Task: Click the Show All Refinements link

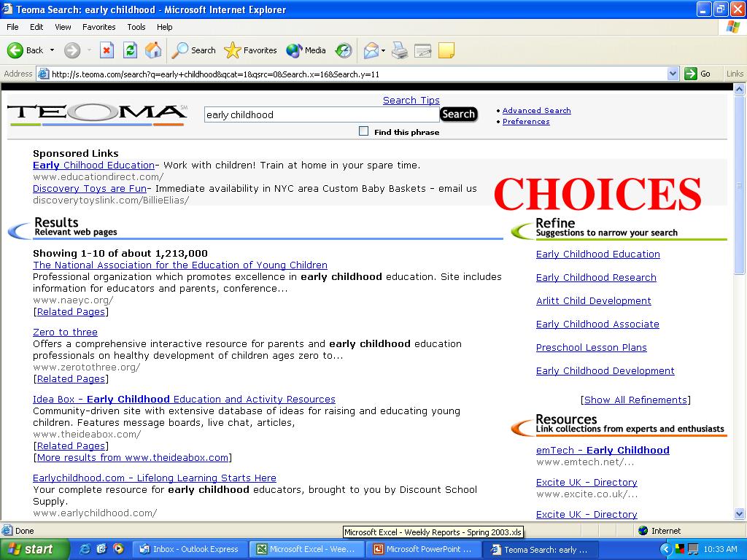Action: coord(635,400)
